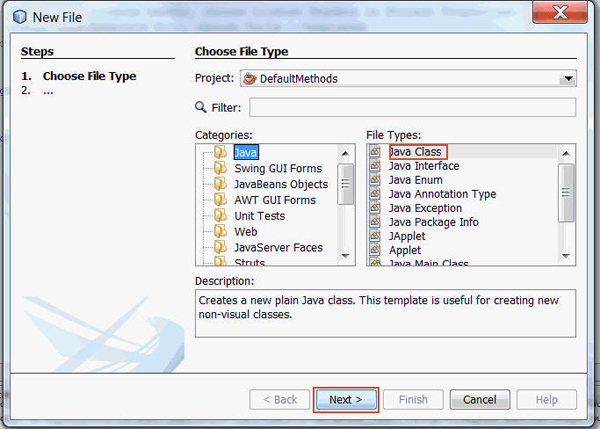Click the Finish button

[413, 400]
